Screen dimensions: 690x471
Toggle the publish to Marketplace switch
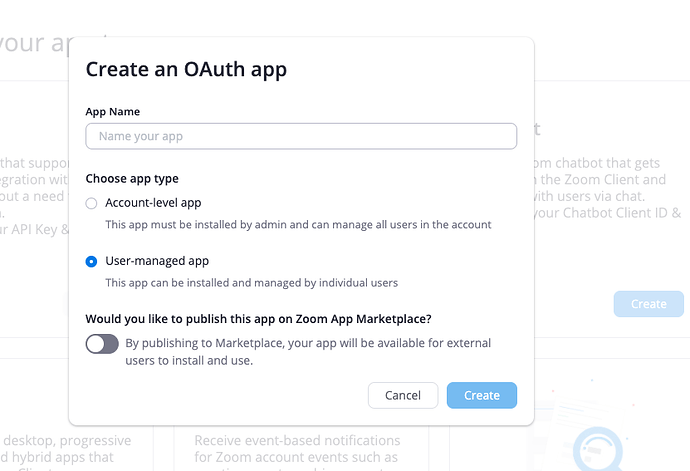(x=102, y=344)
